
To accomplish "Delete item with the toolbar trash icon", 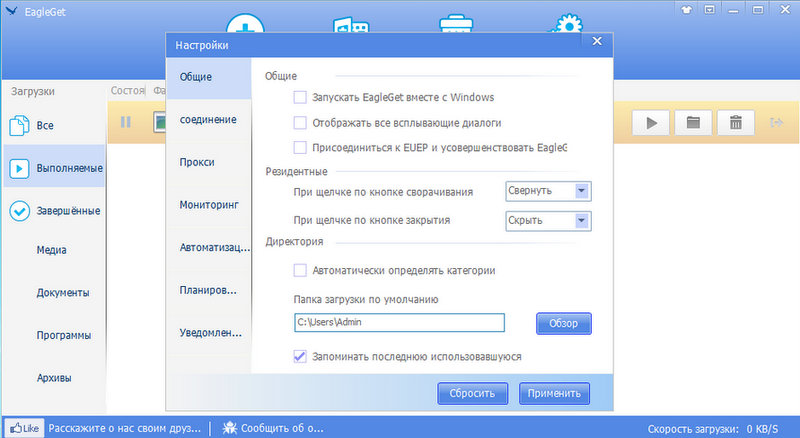I will tap(736, 123).
